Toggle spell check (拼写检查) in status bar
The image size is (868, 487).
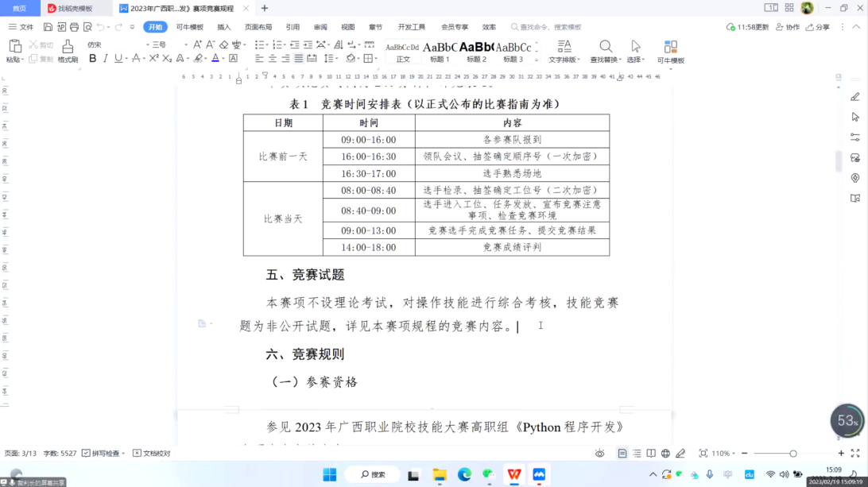click(103, 454)
